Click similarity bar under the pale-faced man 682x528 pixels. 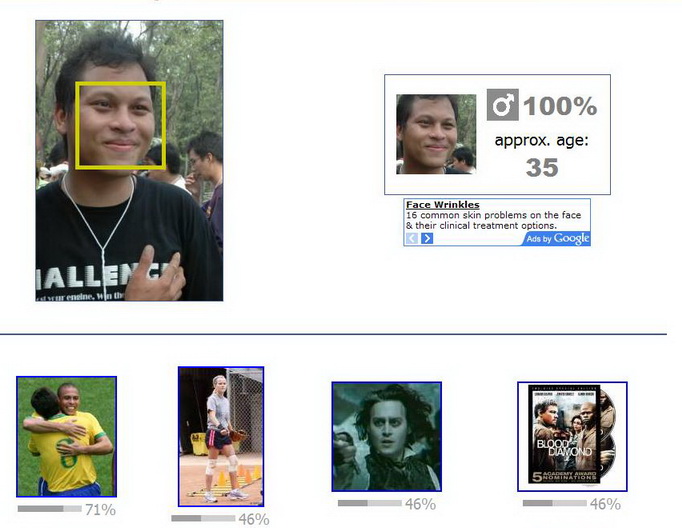[x=369, y=503]
